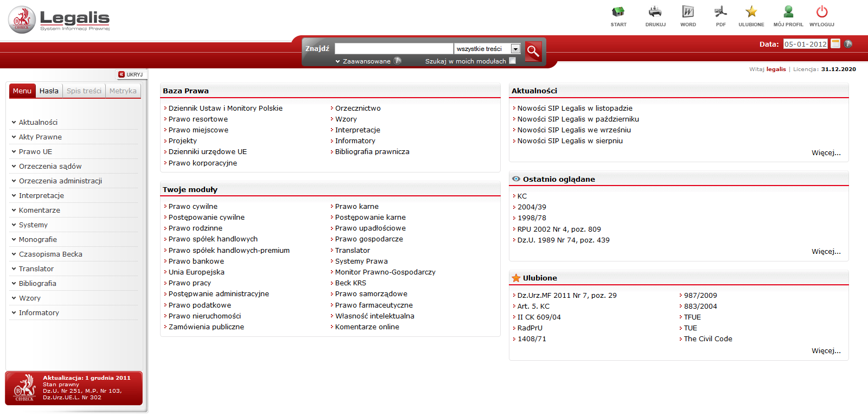The image size is (868, 415).
Task: Open Prawo korporacyjne link
Action: coord(202,163)
